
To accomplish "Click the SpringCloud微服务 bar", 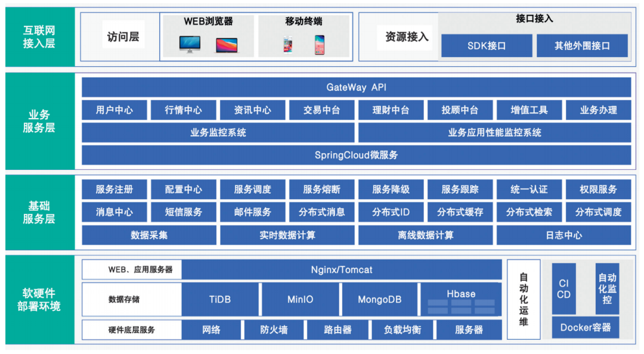I will tap(356, 155).
